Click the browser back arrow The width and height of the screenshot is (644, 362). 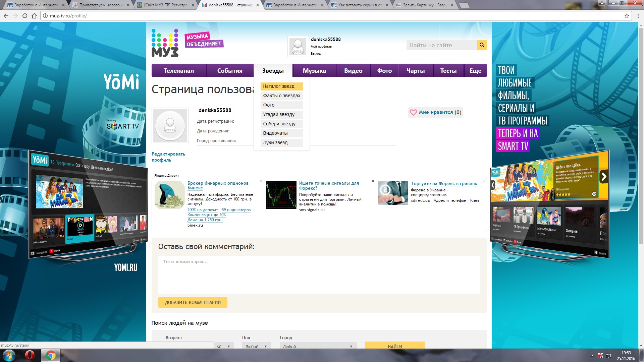tap(6, 16)
